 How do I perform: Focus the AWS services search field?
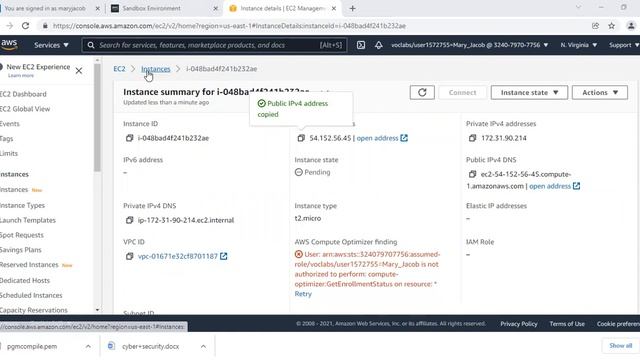click(x=214, y=45)
